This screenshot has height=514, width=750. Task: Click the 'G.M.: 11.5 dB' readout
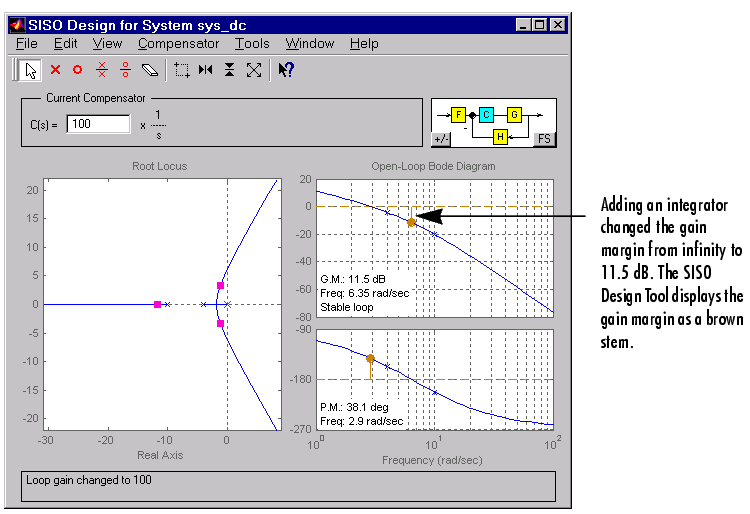353,279
